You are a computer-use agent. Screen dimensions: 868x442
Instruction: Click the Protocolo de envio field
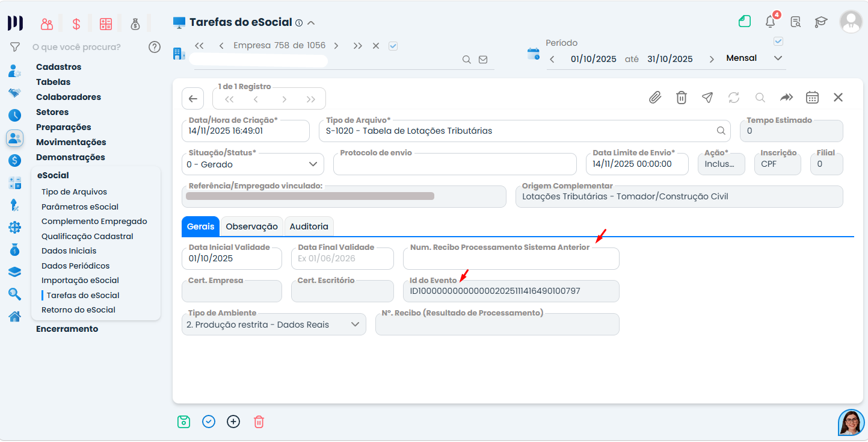click(x=455, y=164)
